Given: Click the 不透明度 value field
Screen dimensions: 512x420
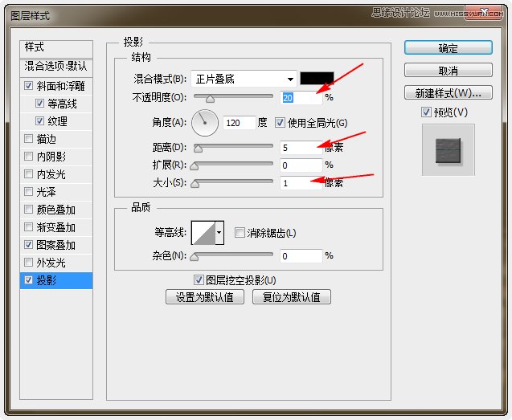Looking at the screenshot, I should tap(301, 98).
